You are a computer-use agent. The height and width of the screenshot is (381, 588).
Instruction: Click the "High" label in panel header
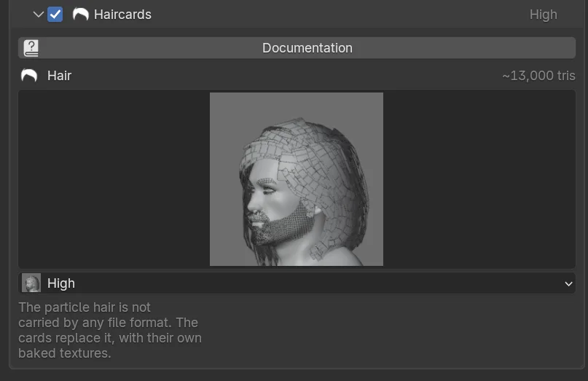(x=543, y=15)
